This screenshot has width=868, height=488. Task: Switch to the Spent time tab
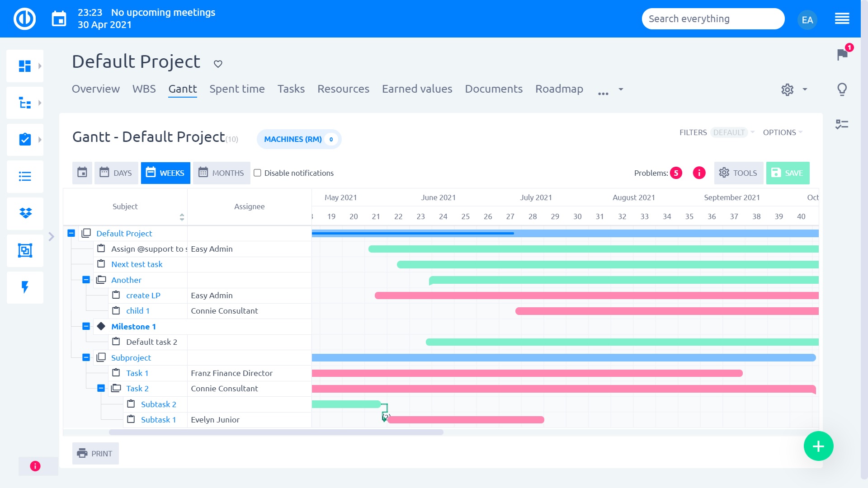pos(237,89)
